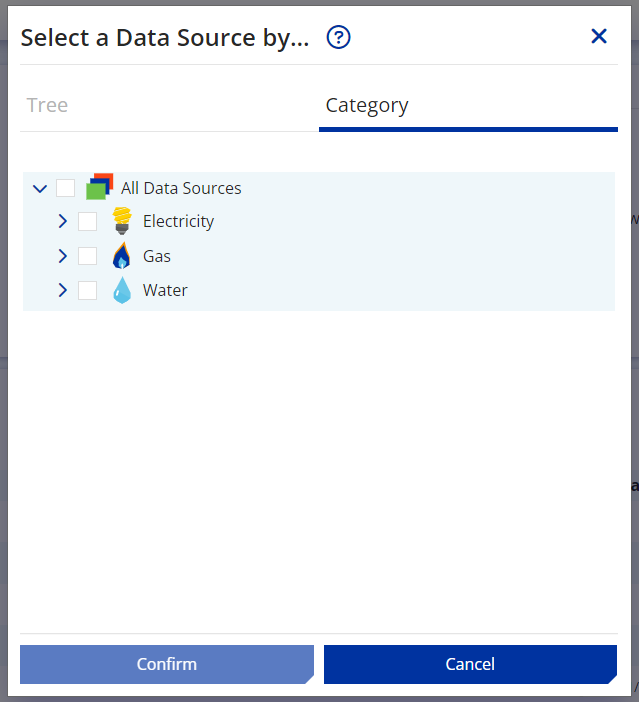This screenshot has height=702, width=639.
Task: Check the All Data Sources checkbox
Action: 66,188
